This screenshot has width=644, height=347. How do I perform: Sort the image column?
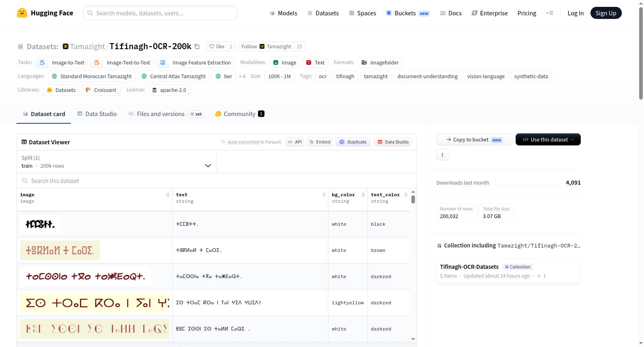click(168, 195)
